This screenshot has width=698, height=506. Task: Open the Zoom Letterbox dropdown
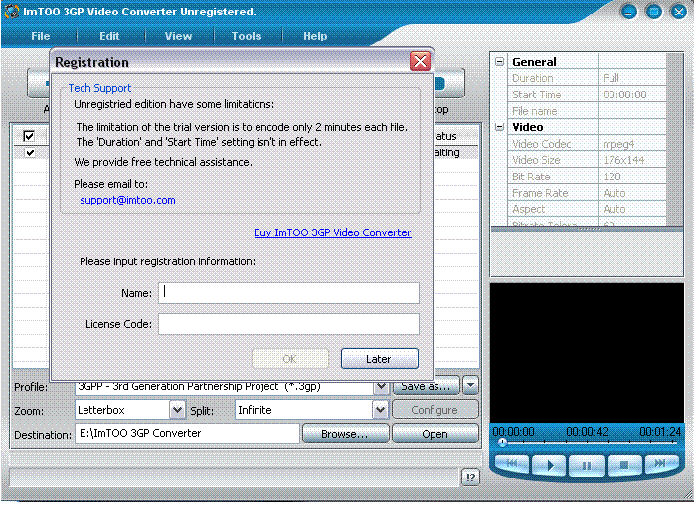(177, 410)
